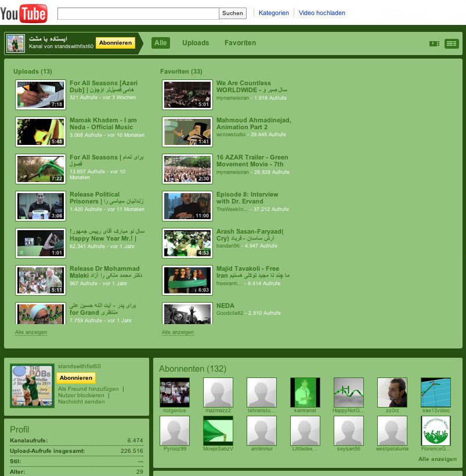Play the Mamak Khadem I am Neda thumbnail
466x476 pixels.
[40, 132]
